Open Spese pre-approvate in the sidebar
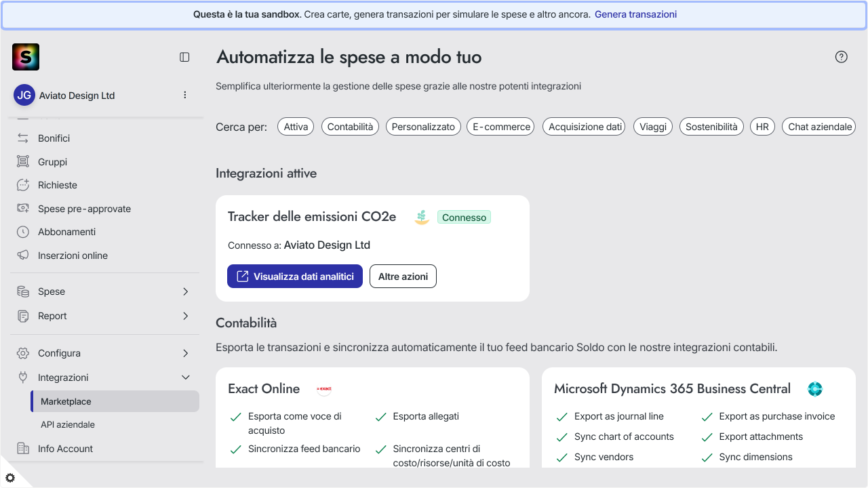 tap(84, 209)
